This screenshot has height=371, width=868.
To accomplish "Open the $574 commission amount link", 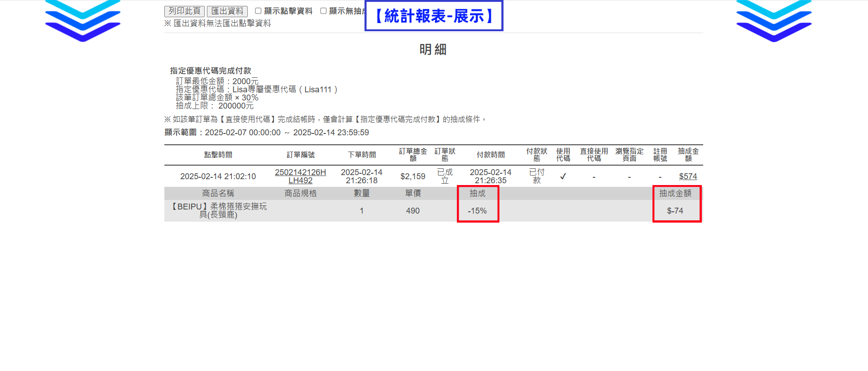I will (x=688, y=176).
